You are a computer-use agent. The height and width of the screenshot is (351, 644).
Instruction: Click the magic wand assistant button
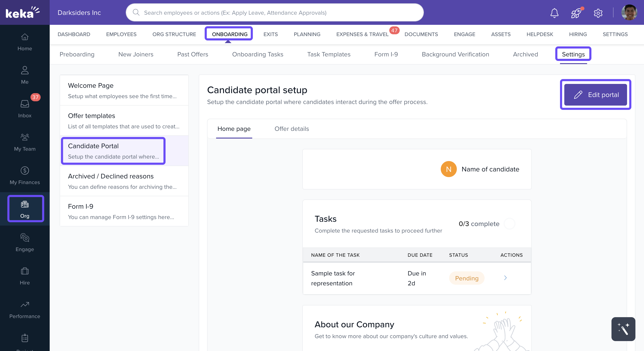[623, 329]
